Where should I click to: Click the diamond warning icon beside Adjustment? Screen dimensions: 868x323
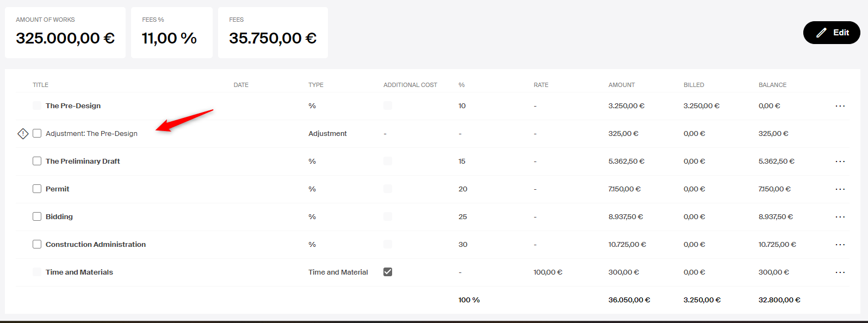(23, 133)
